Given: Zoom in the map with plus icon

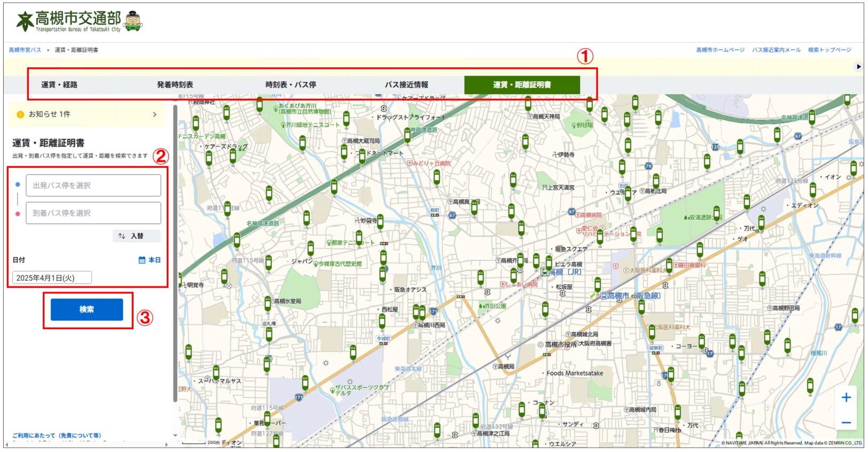Looking at the screenshot, I should click(x=846, y=398).
